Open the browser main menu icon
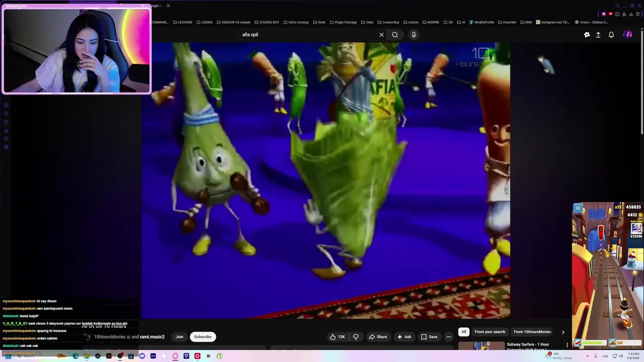644x362 pixels. pyautogui.click(x=638, y=14)
